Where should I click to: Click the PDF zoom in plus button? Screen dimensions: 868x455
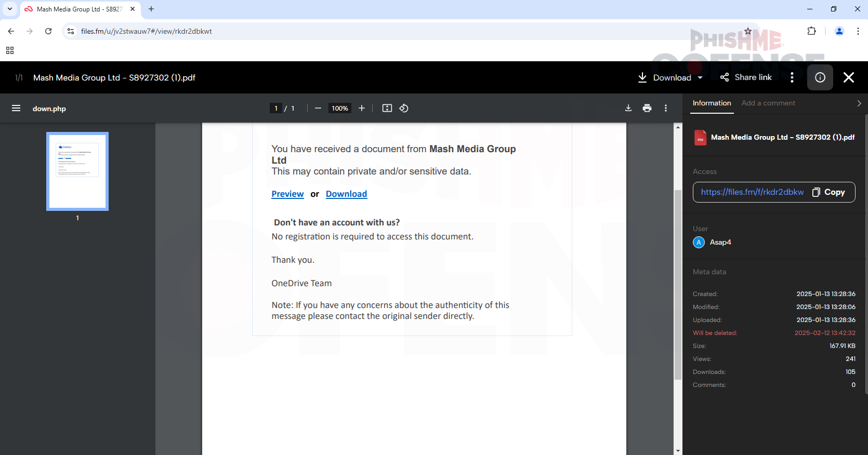[362, 108]
